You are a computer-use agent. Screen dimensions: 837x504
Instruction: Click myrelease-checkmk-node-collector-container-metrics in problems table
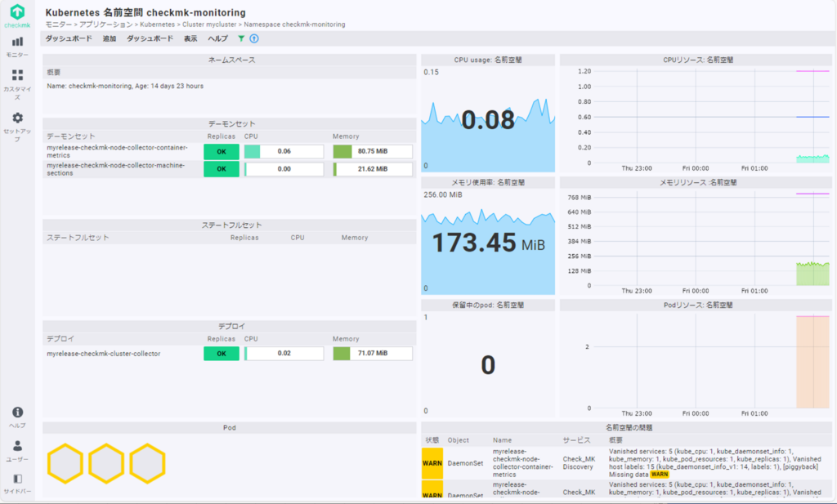point(522,463)
